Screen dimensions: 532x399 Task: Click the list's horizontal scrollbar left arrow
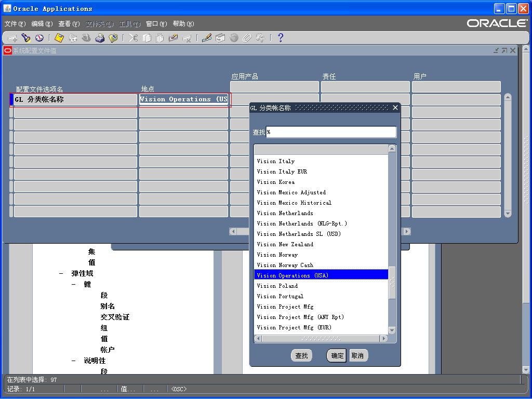pyautogui.click(x=258, y=338)
